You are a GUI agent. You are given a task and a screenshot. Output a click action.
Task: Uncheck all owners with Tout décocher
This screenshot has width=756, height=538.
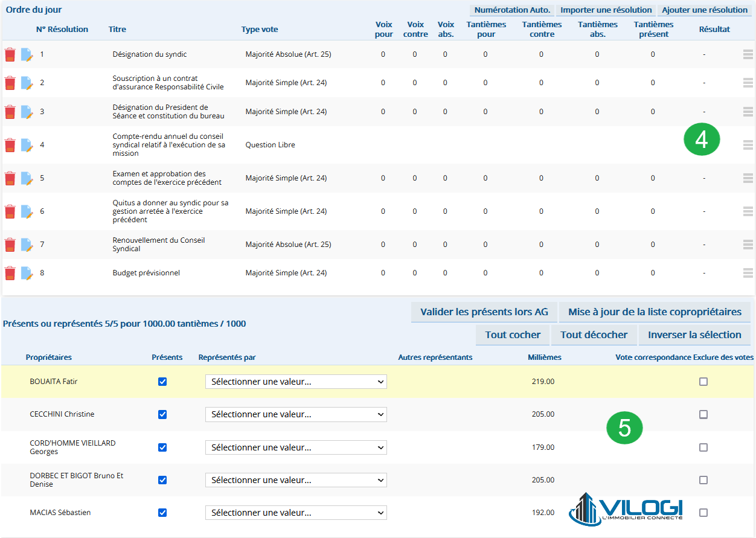point(594,335)
